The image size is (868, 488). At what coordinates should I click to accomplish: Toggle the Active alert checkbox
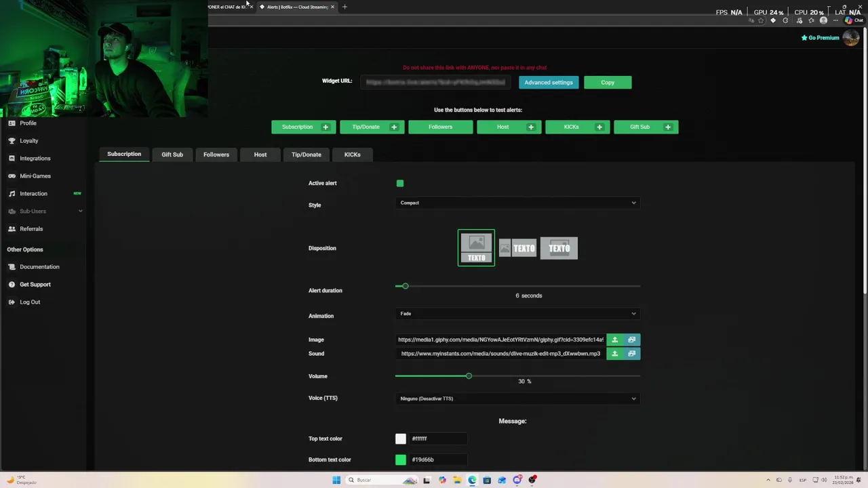[400, 183]
